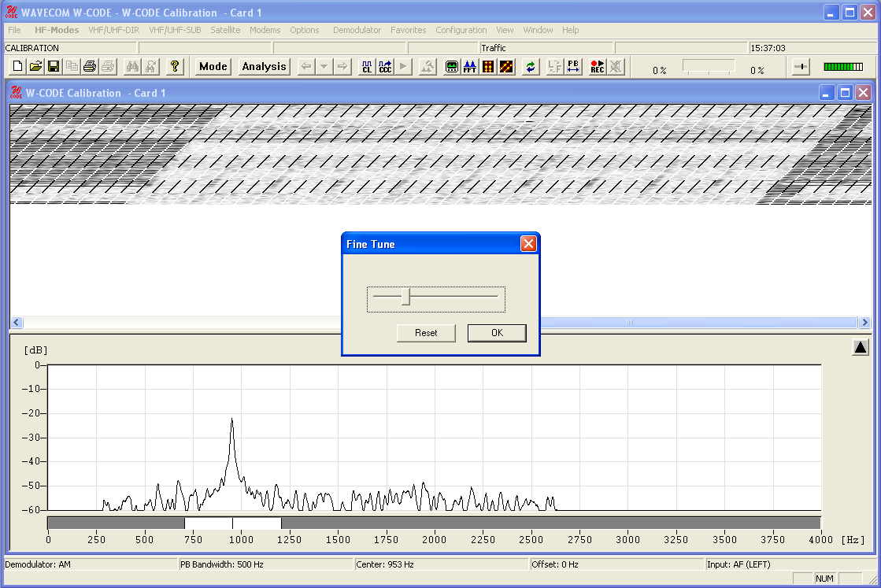The height and width of the screenshot is (588, 881).
Task: Confirm Fine Tune dialog with OK
Action: 497,333
